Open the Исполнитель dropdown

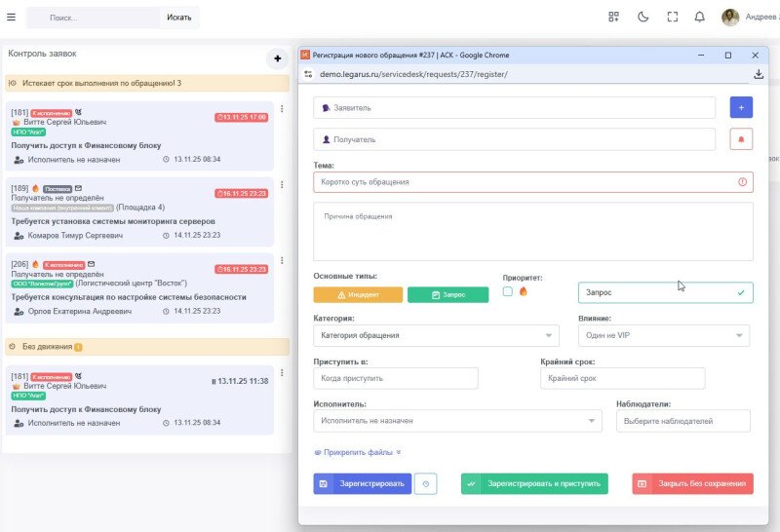pos(457,420)
